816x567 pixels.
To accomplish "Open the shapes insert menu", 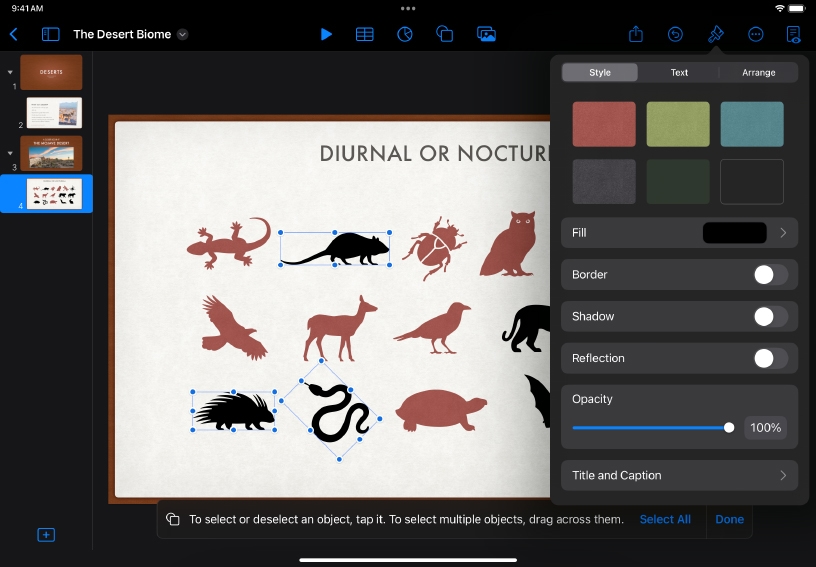I will point(445,34).
